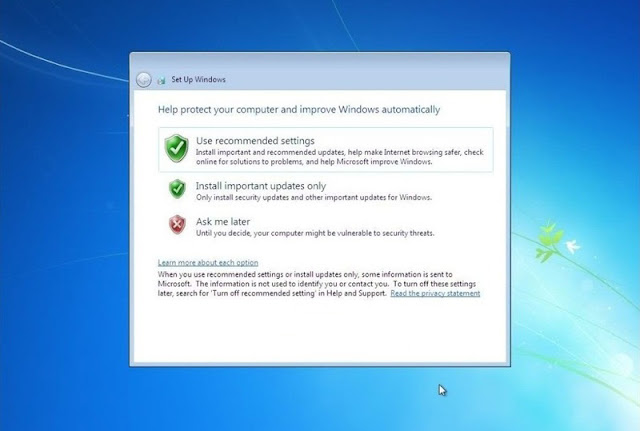Click the back arrow button in Set Up Windows

point(144,80)
